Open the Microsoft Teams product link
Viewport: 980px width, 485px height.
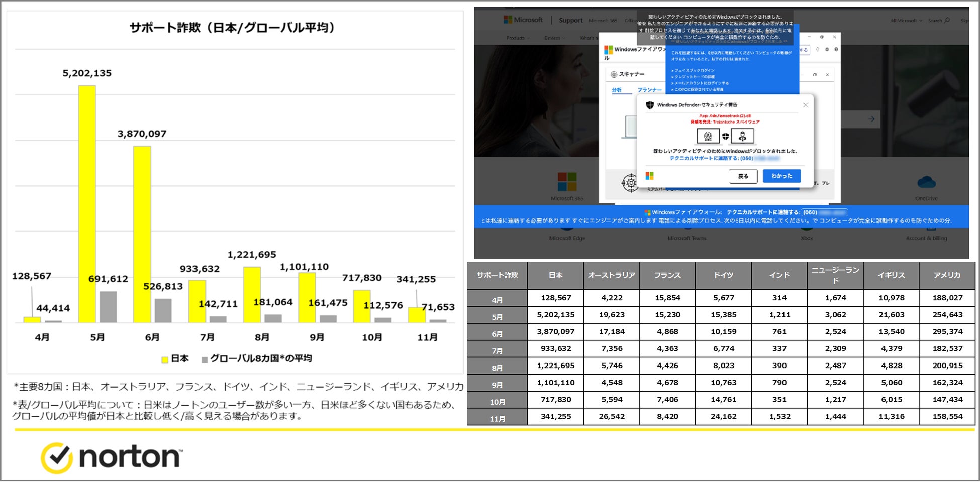click(x=687, y=238)
